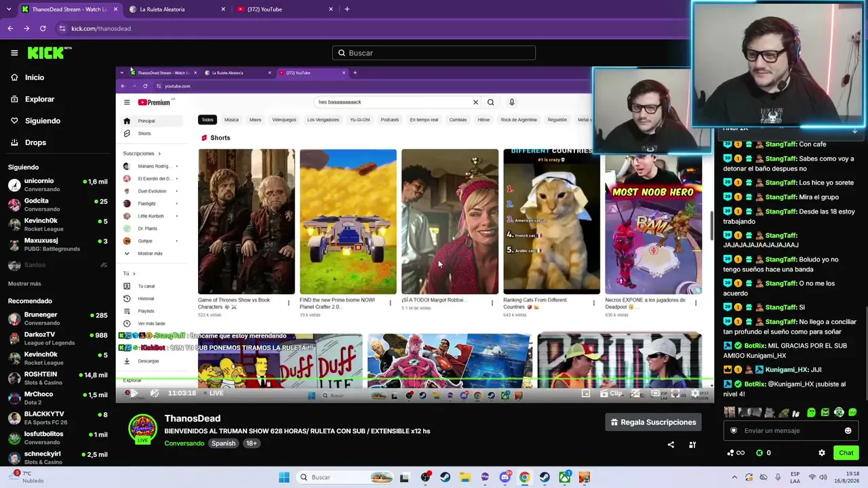This screenshot has width=868, height=488.
Task: Jump to LIVE in the stream player
Action: 213,393
